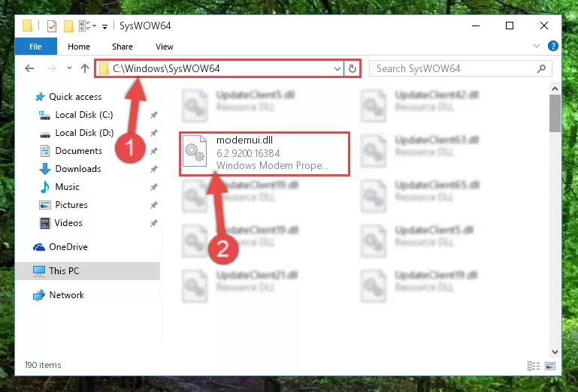Open Videos in the sidebar
The image size is (578, 392).
pyautogui.click(x=68, y=223)
